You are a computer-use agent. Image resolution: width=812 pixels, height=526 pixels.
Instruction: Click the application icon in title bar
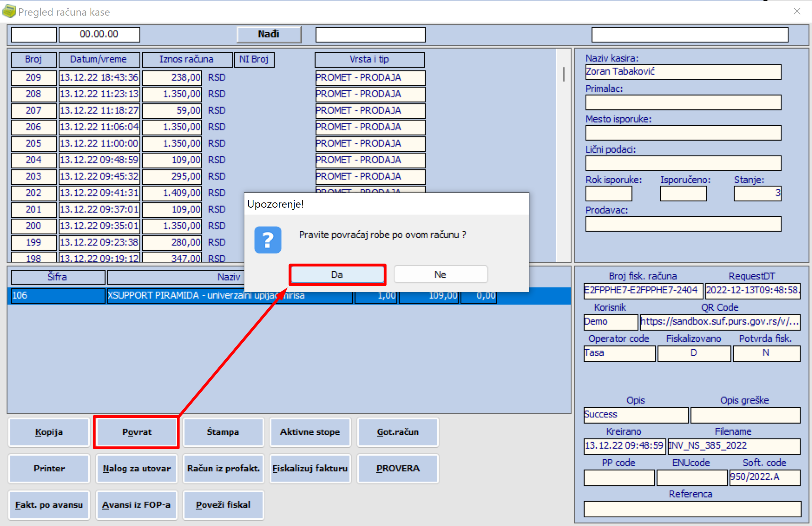point(9,11)
